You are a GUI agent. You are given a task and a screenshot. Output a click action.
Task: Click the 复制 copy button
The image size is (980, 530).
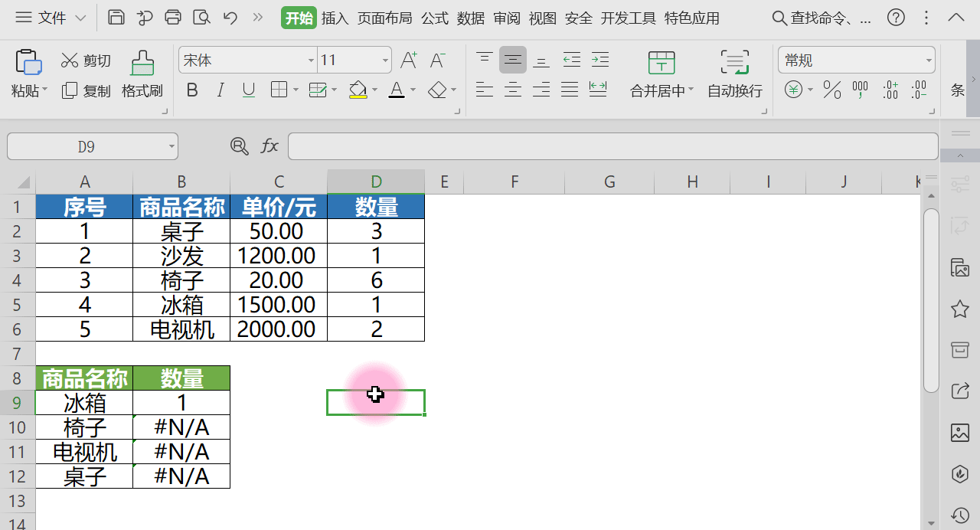coord(85,90)
